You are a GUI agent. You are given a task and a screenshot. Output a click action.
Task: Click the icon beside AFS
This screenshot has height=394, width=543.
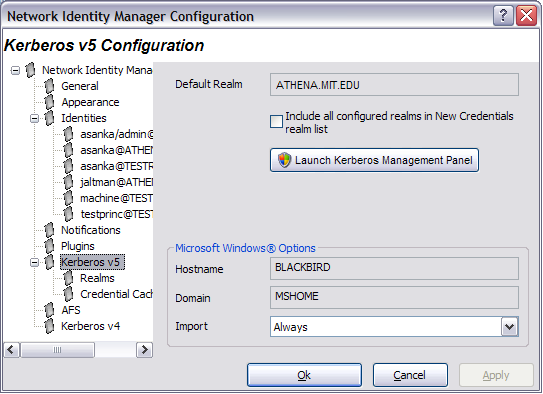(x=50, y=310)
